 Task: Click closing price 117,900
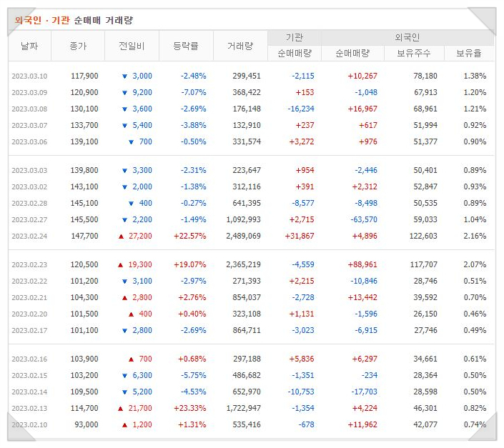[84, 76]
